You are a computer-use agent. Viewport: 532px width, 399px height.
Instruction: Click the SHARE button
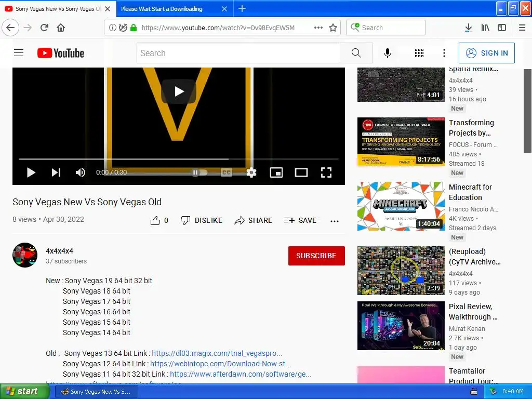click(x=254, y=220)
